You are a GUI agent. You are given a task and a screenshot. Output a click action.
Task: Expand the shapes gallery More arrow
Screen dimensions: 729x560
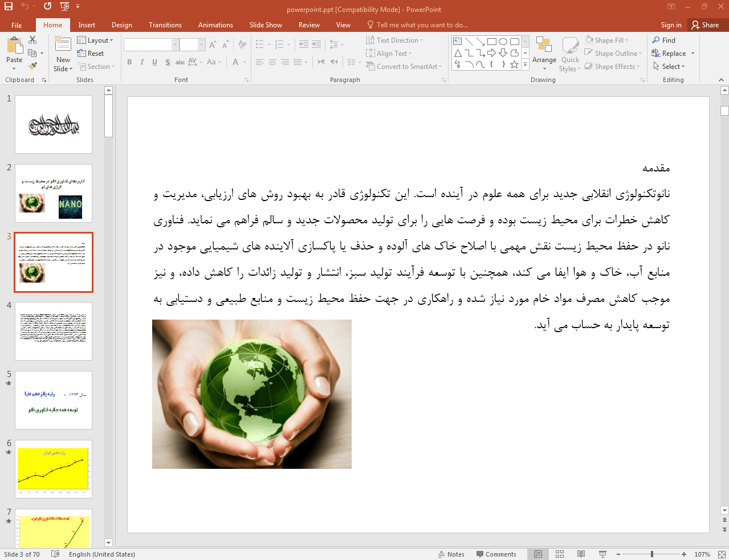pyautogui.click(x=525, y=66)
